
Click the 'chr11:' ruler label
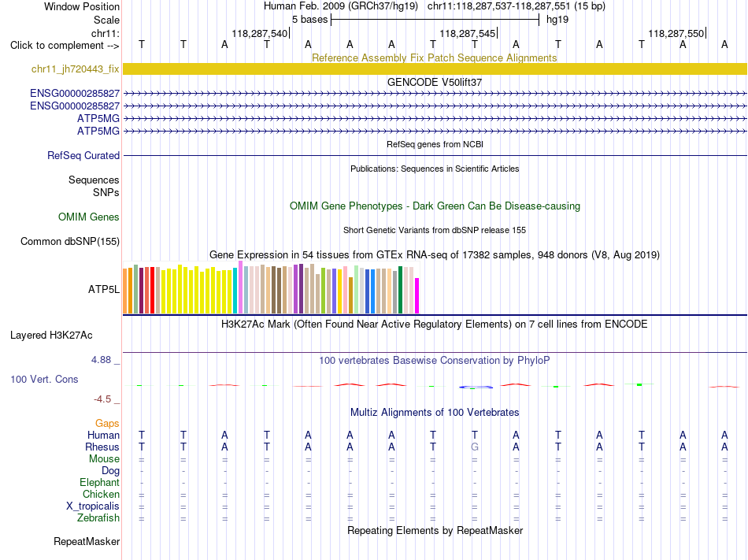point(106,33)
